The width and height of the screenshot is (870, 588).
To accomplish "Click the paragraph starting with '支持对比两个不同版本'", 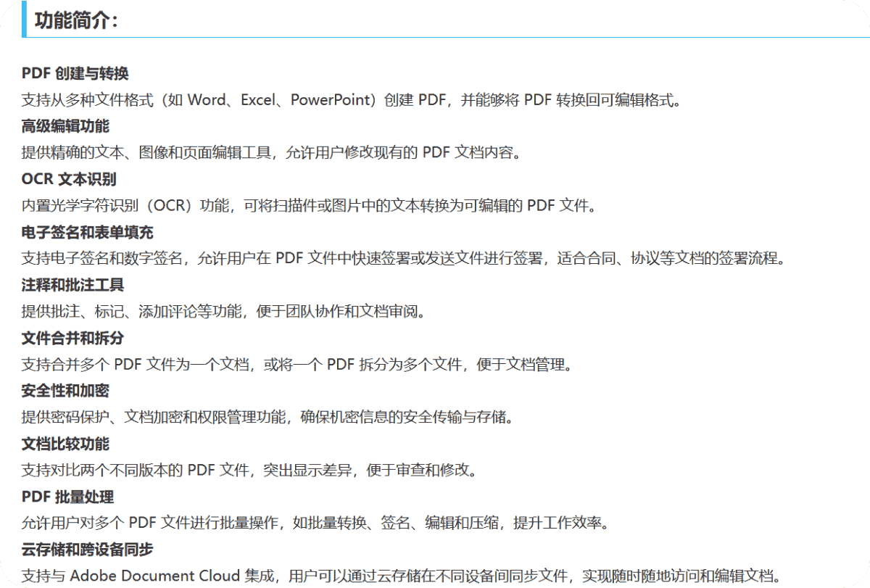I will coord(249,470).
